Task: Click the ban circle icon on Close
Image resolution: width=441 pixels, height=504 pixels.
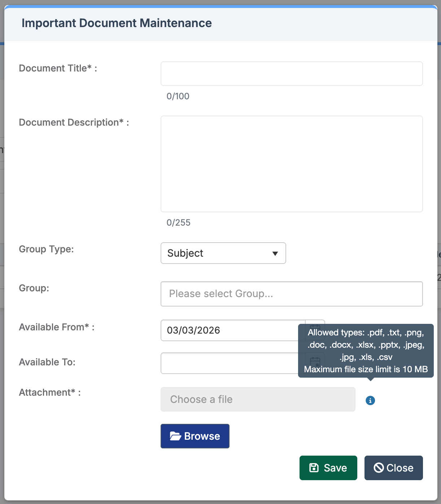Action: click(x=379, y=468)
